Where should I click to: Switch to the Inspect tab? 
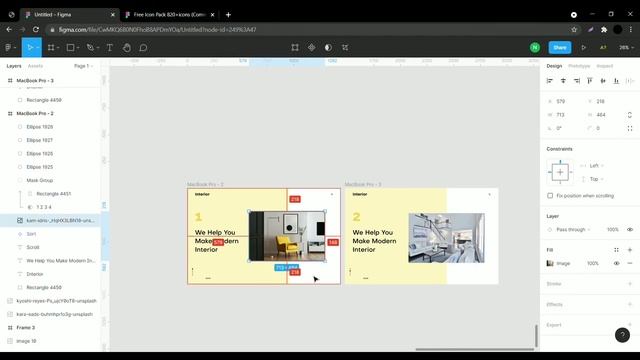click(x=604, y=66)
